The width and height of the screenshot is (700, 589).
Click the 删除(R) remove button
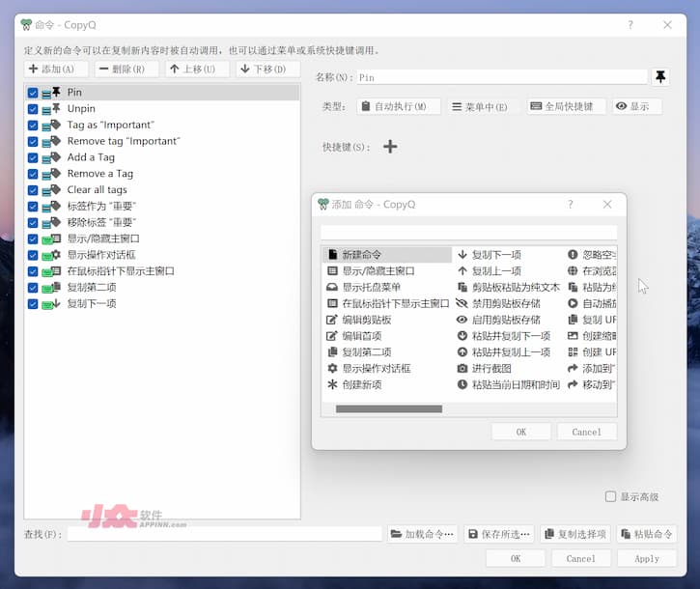(126, 70)
